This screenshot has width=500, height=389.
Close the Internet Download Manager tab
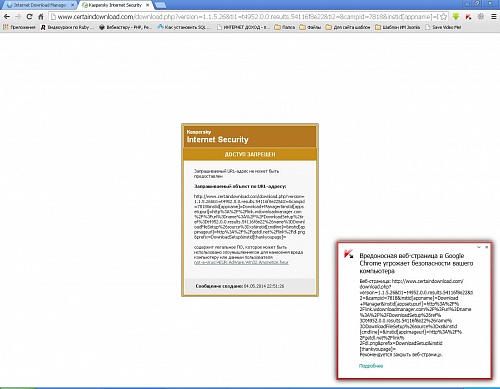72,5
